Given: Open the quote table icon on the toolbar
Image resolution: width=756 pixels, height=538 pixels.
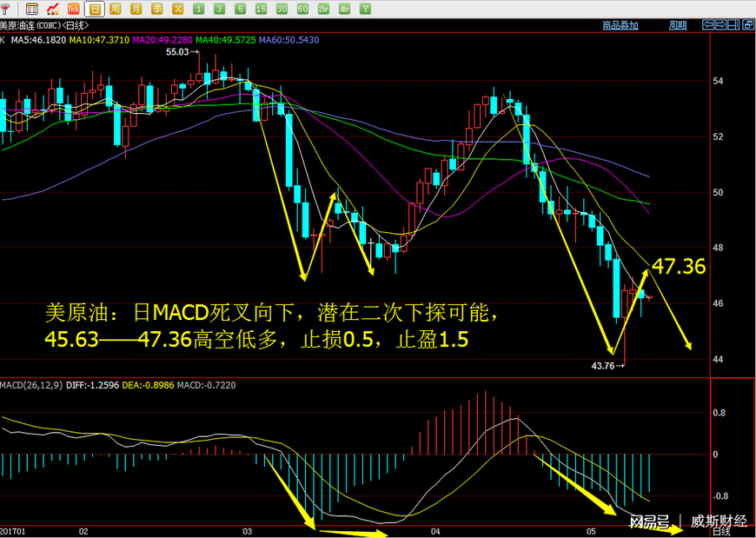Looking at the screenshot, I should point(30,8).
